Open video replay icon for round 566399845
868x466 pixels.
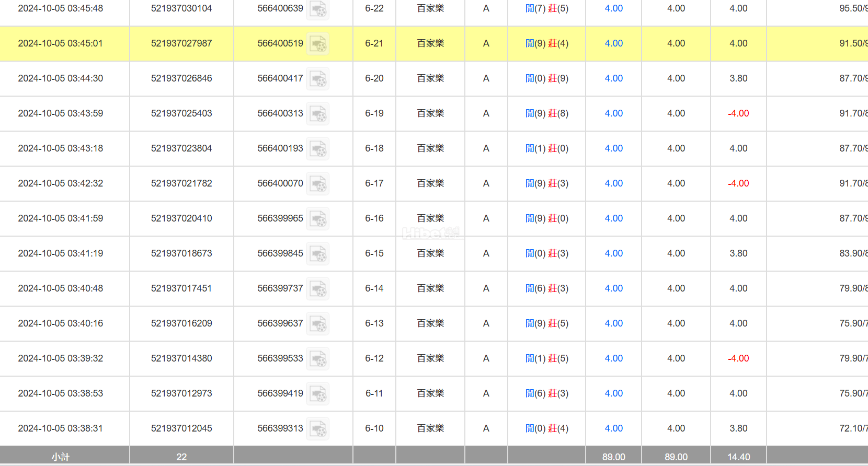317,254
